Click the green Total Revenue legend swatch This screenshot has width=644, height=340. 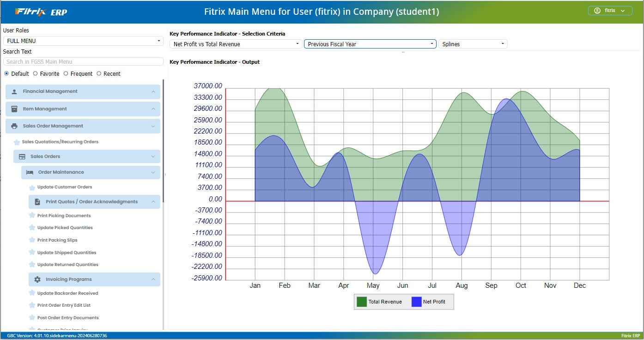click(361, 302)
